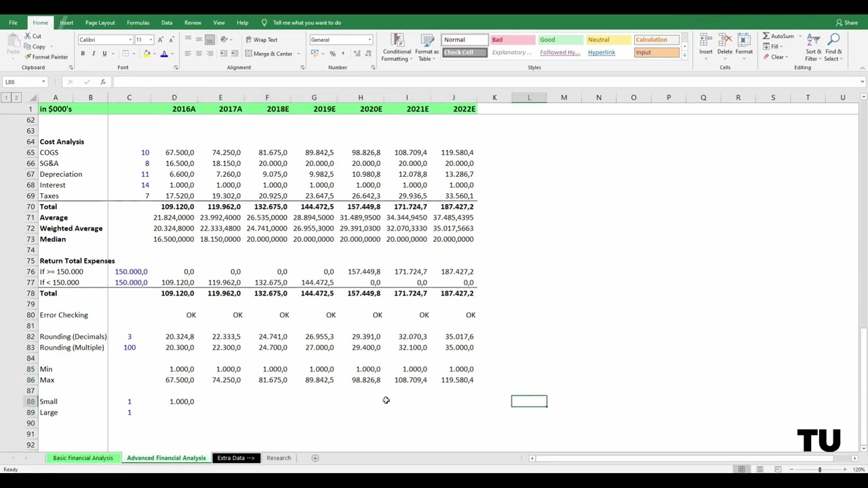
Task: Switch to the Formulas ribbon tab
Action: point(138,22)
